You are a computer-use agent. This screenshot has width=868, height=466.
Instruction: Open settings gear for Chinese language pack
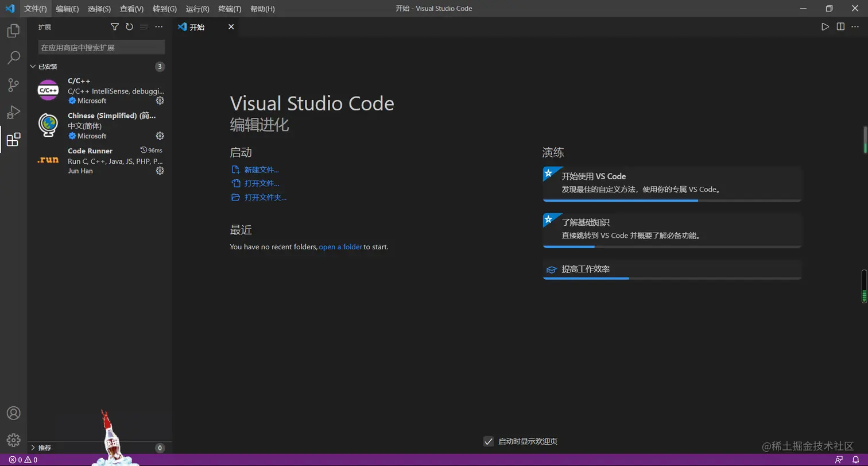160,136
